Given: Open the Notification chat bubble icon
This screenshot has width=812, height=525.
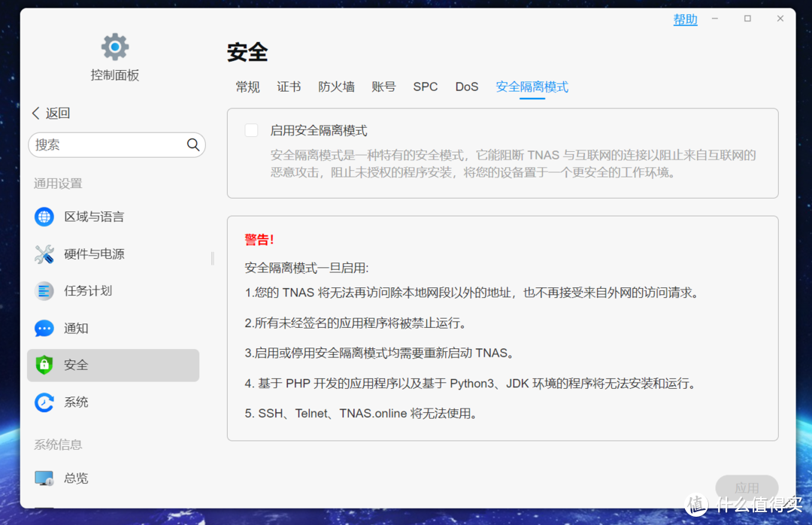Looking at the screenshot, I should (44, 329).
